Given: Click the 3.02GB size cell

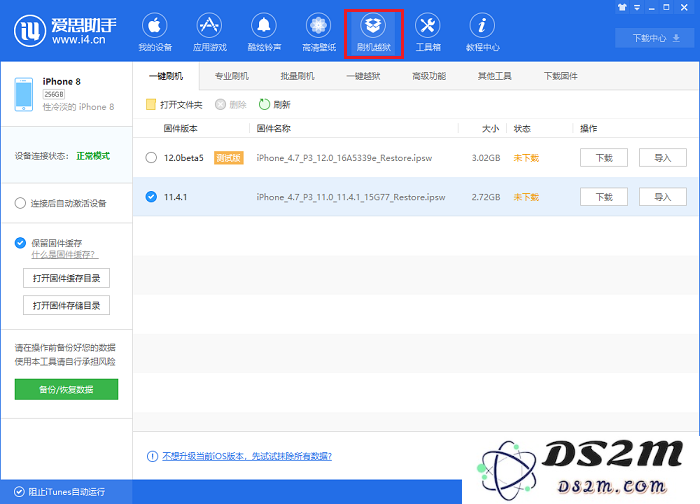Looking at the screenshot, I should tap(486, 158).
